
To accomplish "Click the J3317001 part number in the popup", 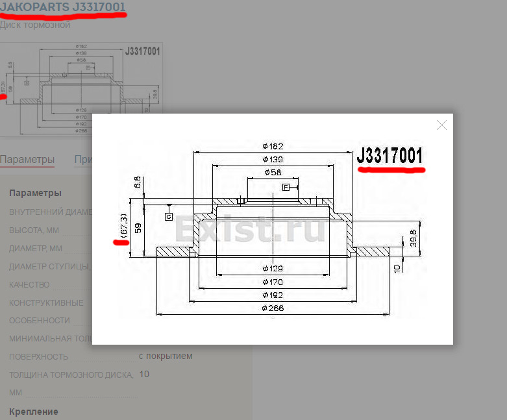I will click(390, 156).
